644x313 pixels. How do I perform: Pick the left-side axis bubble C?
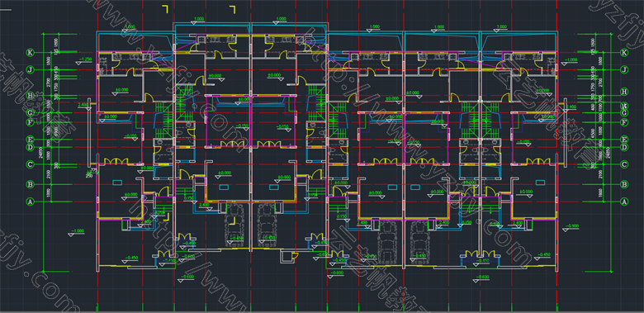(30, 164)
